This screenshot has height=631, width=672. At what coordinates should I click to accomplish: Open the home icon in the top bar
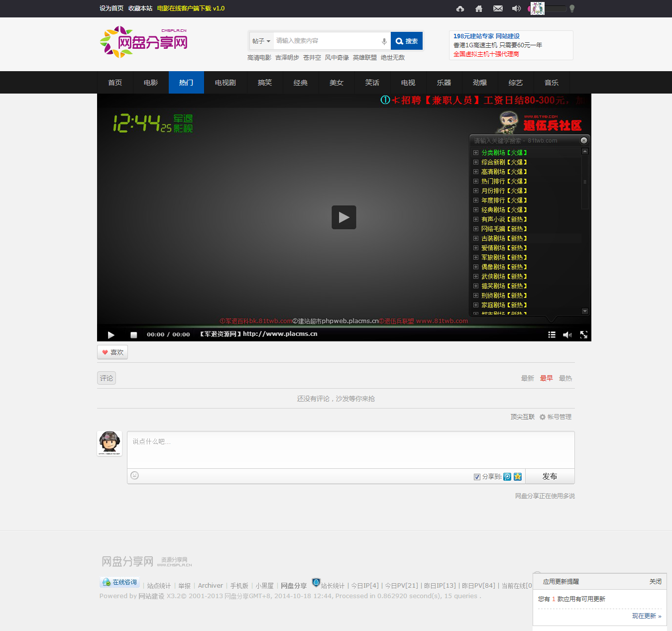(479, 8)
